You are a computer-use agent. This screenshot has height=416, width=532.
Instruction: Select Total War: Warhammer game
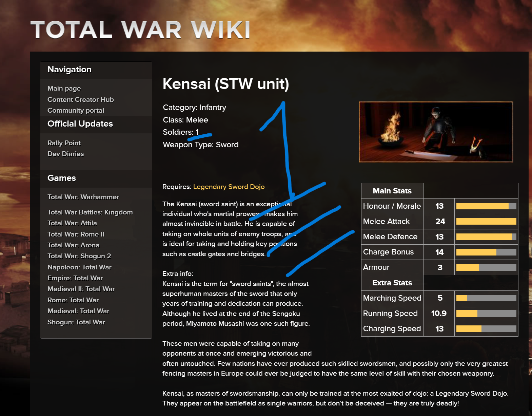(83, 197)
